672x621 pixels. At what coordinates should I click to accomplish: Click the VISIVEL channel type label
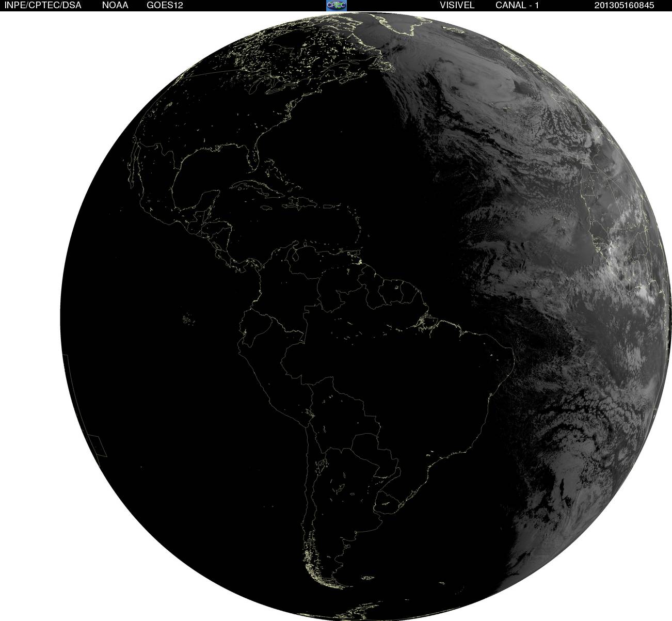click(x=457, y=5)
